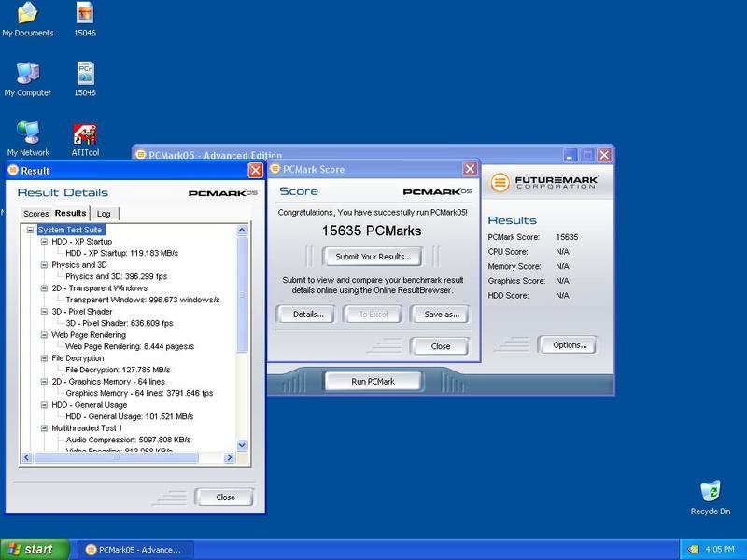
Task: Collapse the HDD - General Usage node
Action: pos(44,405)
